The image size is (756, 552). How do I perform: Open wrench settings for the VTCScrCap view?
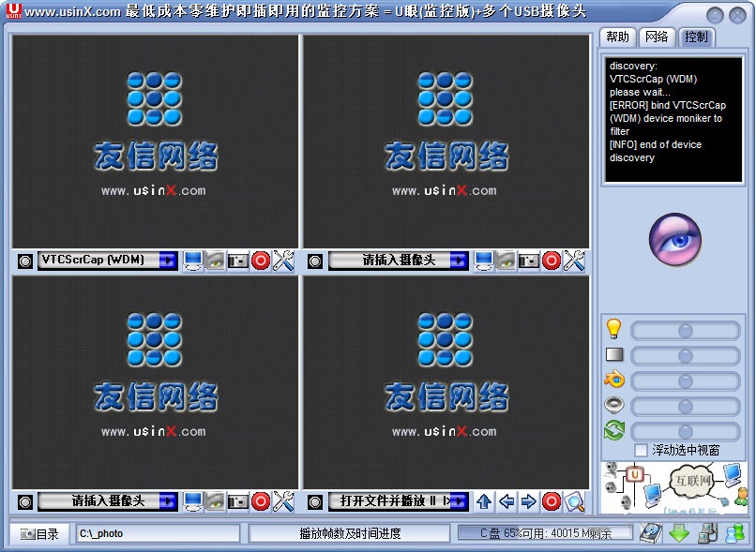point(283,261)
